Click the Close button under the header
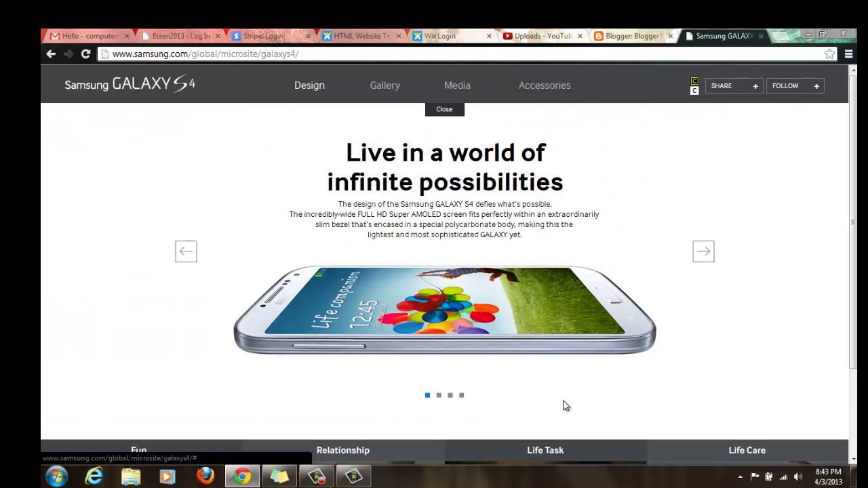868x488 pixels. (445, 109)
